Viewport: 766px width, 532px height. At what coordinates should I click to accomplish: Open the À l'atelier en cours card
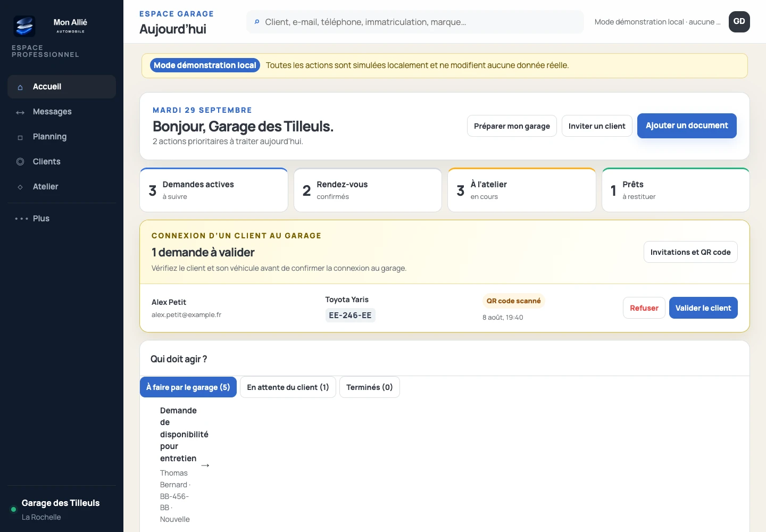[x=522, y=190]
